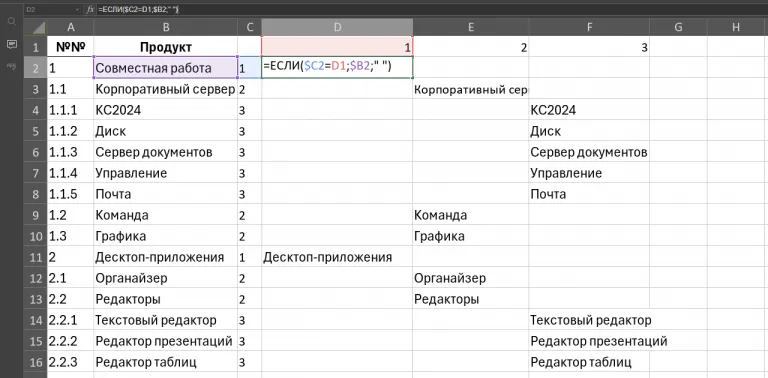Open the comments panel icon
The width and height of the screenshot is (768, 378).
[12, 45]
